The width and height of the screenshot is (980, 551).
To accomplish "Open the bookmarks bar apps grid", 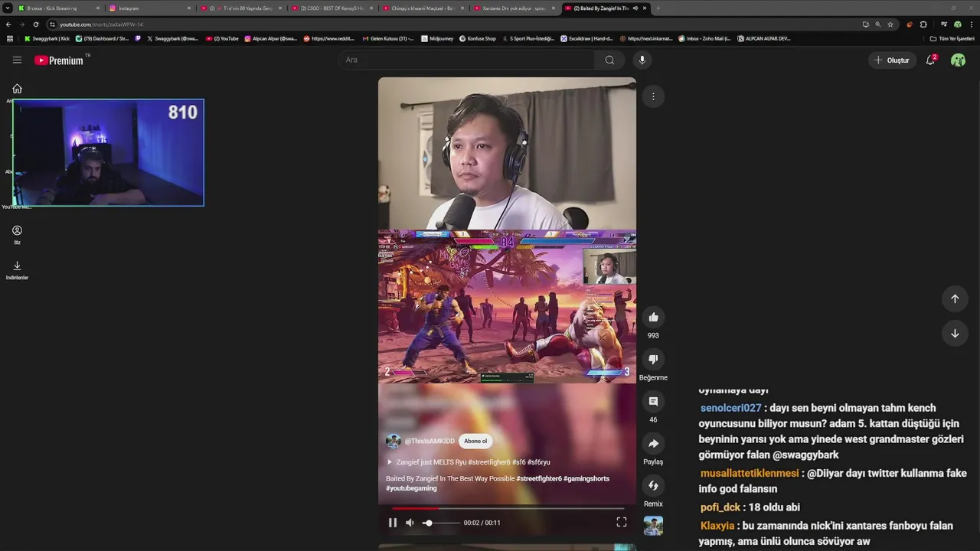I will click(x=9, y=38).
